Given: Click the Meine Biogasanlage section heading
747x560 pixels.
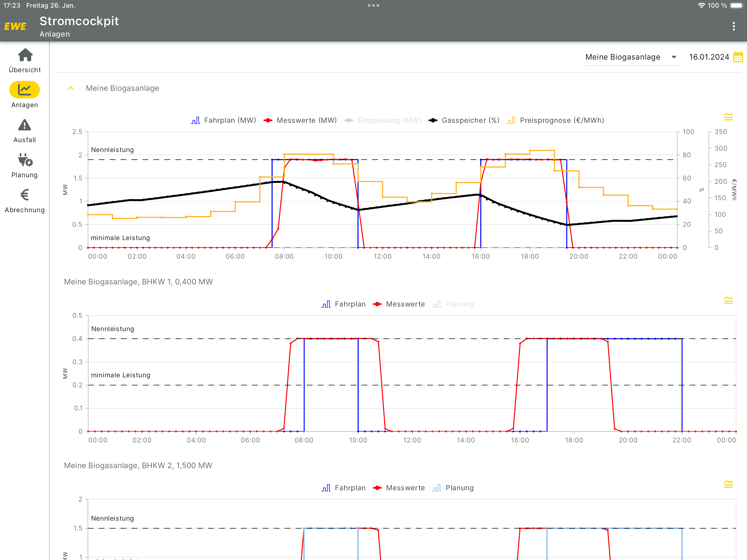Looking at the screenshot, I should (122, 89).
